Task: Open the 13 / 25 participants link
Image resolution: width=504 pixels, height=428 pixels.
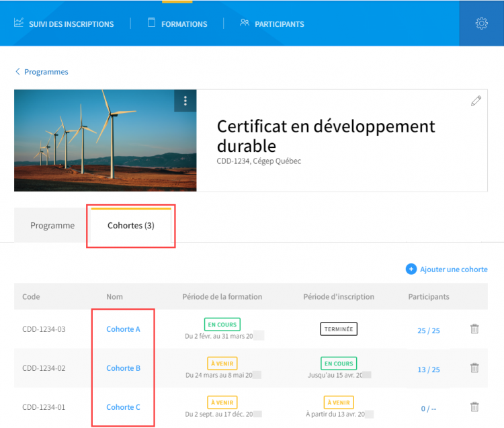Action: [429, 370]
